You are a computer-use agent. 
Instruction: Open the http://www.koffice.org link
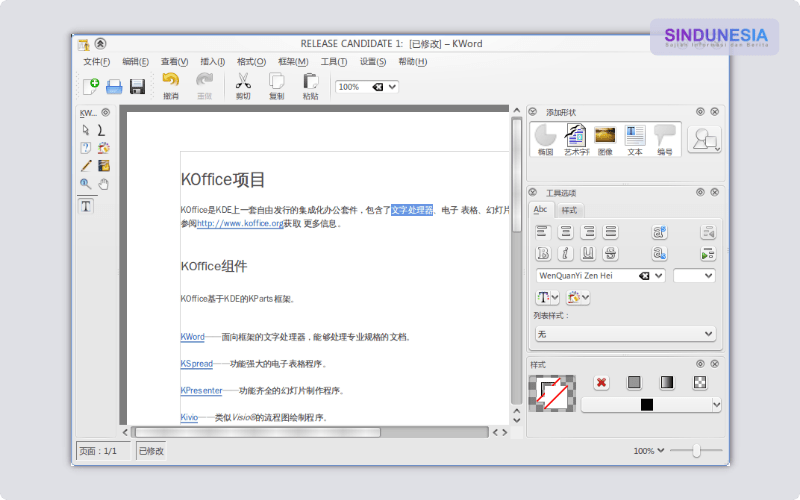coord(240,223)
